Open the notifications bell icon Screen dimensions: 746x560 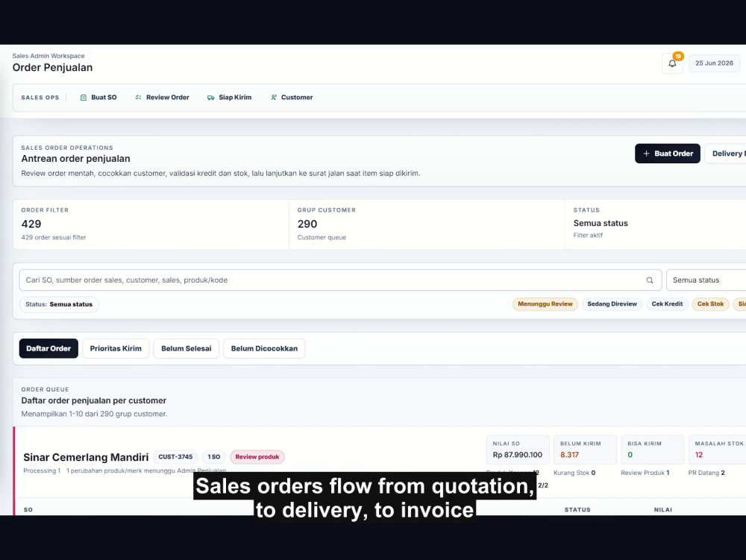point(672,63)
